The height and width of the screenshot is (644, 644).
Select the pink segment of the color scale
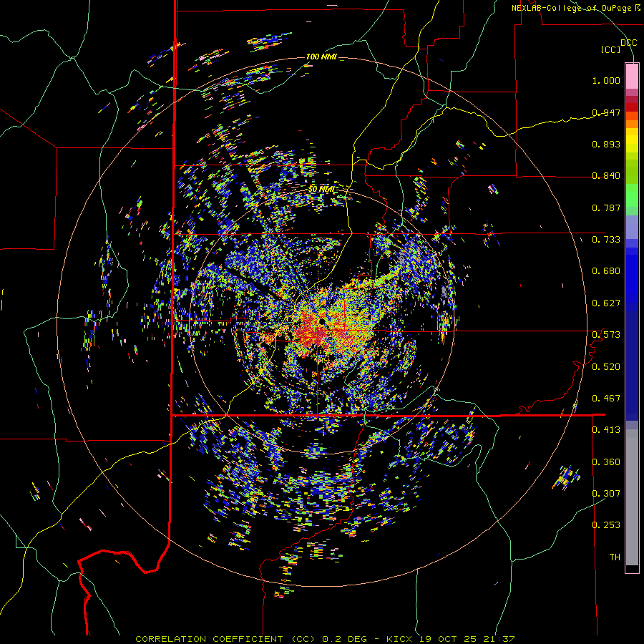pos(632,76)
